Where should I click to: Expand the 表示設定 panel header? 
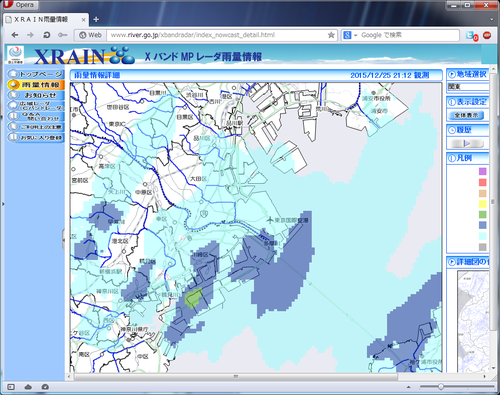[x=468, y=102]
